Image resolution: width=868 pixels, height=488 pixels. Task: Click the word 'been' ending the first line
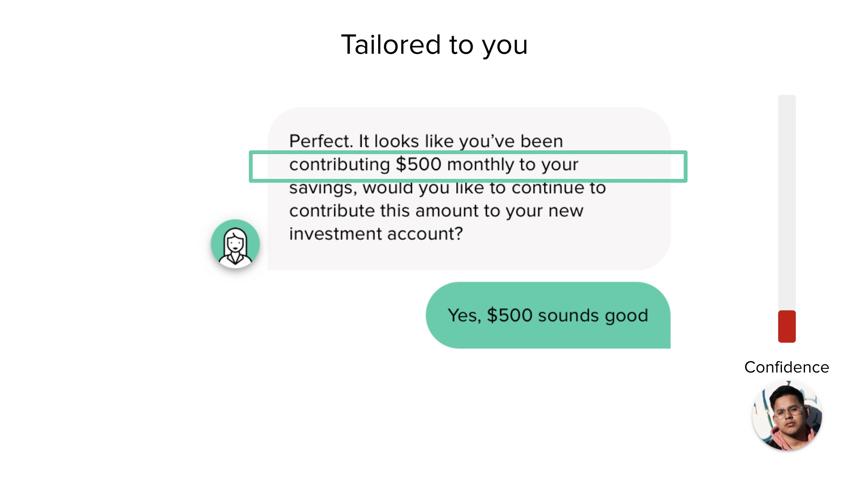(x=542, y=141)
